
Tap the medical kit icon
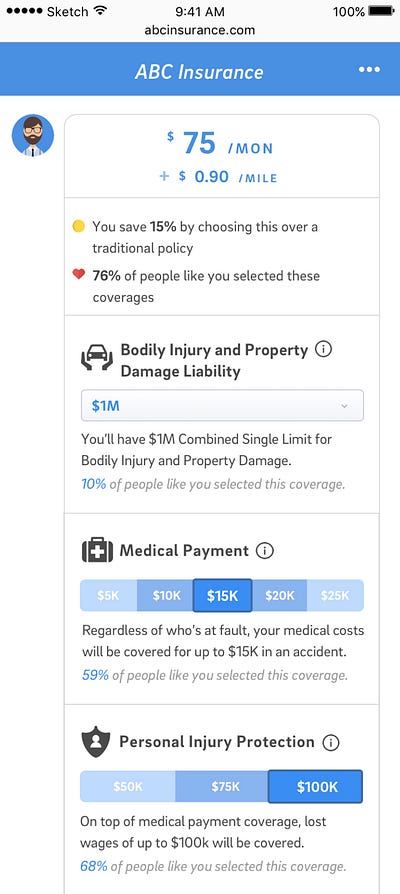coord(97,551)
